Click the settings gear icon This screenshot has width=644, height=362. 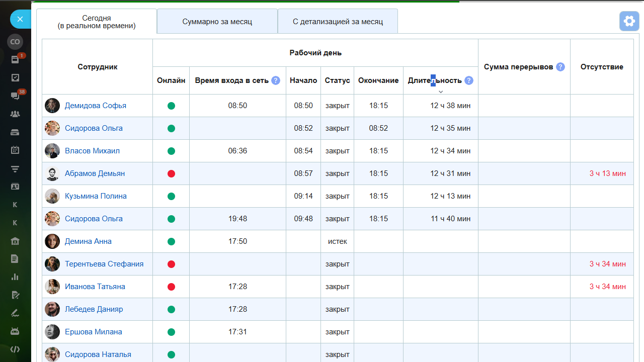pyautogui.click(x=629, y=21)
